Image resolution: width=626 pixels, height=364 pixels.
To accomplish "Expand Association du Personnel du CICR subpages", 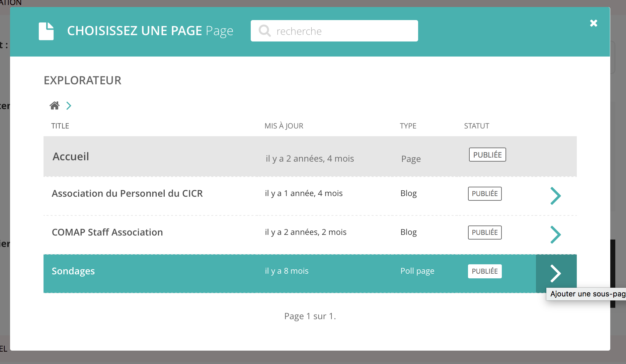I will click(555, 196).
